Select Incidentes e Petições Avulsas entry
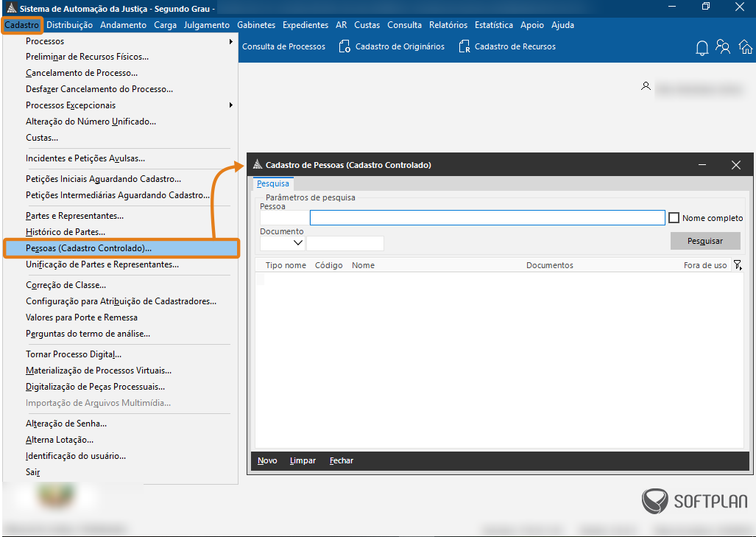This screenshot has height=537, width=756. [x=85, y=158]
